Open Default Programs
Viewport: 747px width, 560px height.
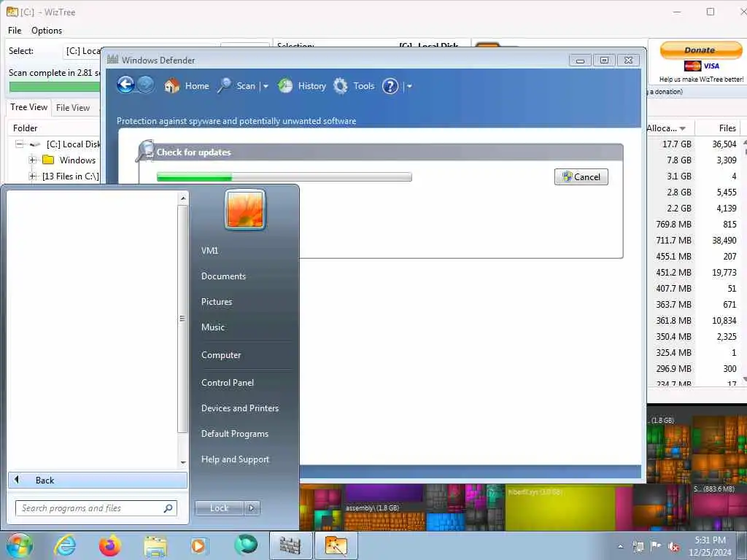pyautogui.click(x=235, y=434)
